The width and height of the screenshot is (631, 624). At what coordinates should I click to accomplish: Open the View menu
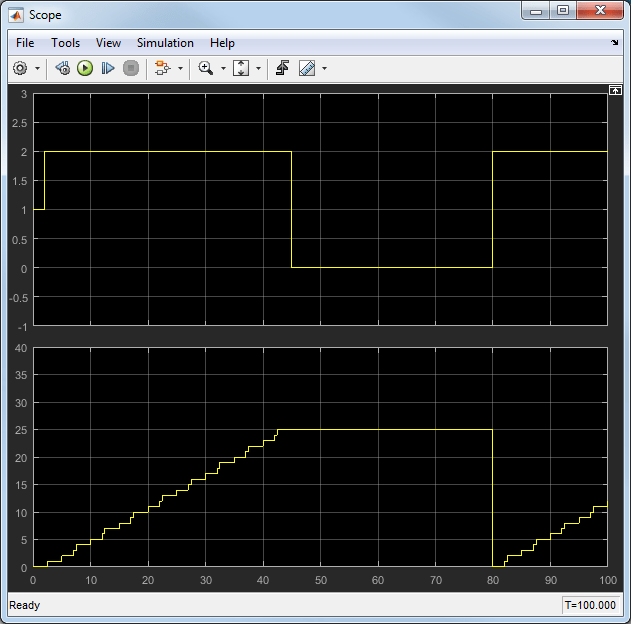[108, 43]
